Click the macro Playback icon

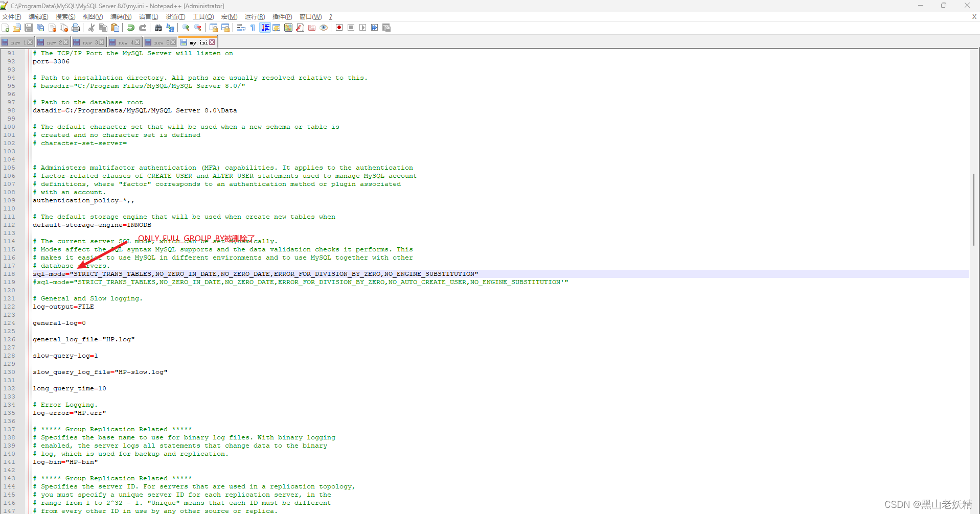(363, 28)
